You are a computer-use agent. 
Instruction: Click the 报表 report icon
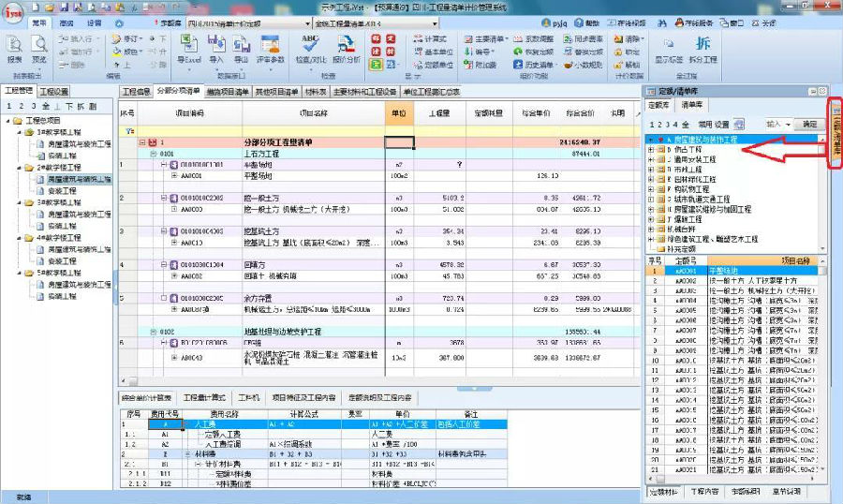[15, 47]
